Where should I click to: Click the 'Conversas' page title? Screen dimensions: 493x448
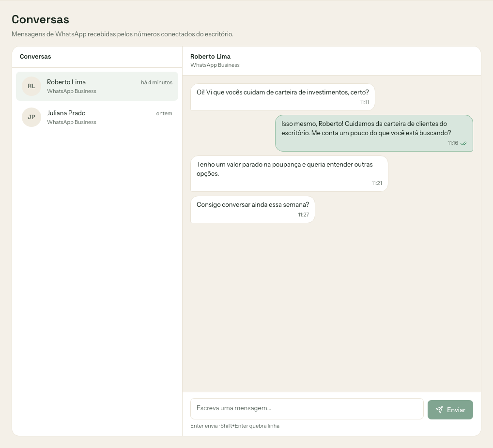click(x=40, y=19)
